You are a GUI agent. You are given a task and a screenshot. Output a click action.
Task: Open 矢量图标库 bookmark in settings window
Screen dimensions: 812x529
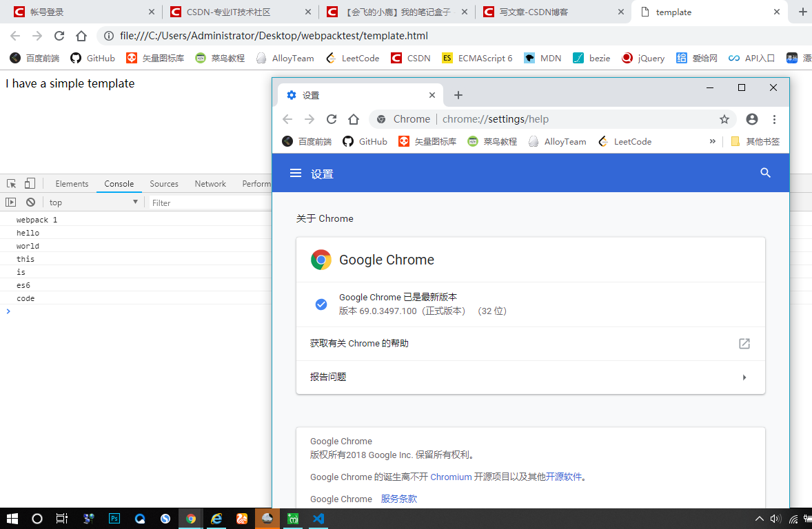427,141
